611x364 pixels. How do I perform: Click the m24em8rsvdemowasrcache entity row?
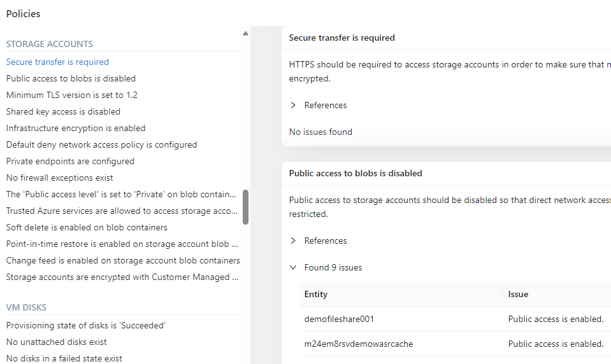coord(359,344)
